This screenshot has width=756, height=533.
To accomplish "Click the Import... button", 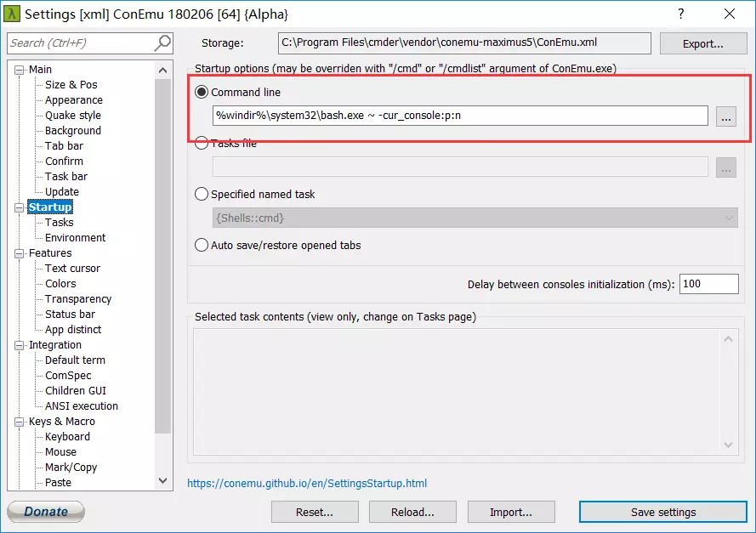I will [511, 513].
